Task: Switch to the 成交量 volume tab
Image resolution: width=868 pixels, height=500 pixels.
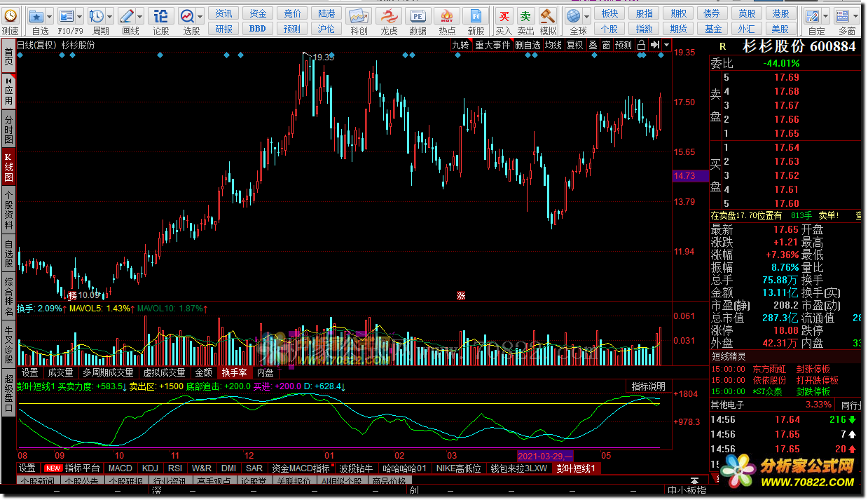Action: [x=60, y=372]
